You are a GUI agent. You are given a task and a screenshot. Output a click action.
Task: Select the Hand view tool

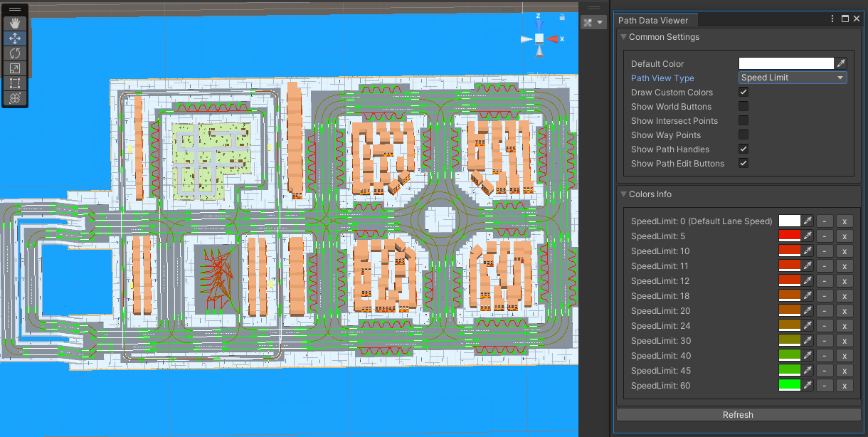[x=15, y=23]
